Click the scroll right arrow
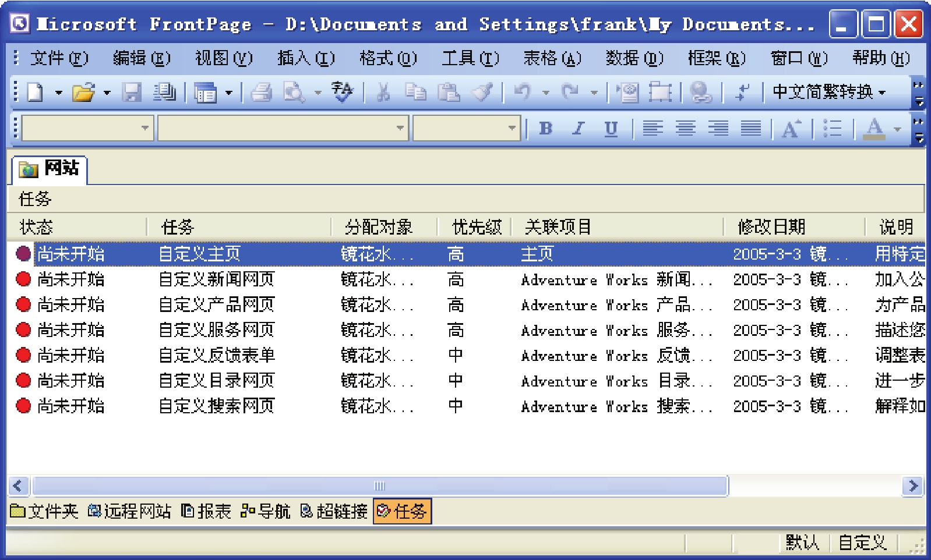 (x=912, y=485)
